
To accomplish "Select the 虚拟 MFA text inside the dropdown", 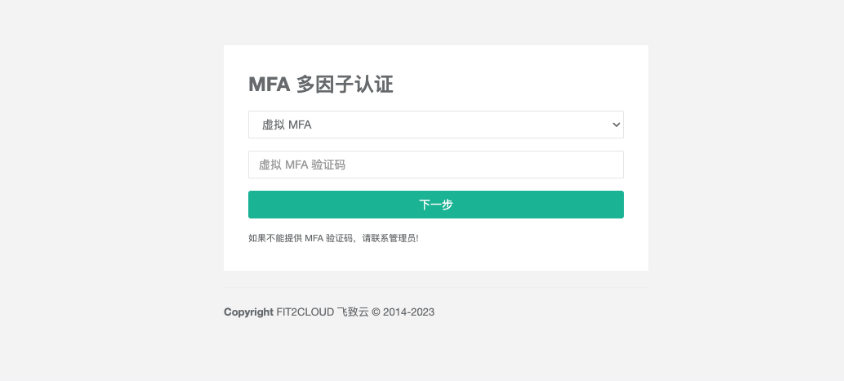I will [x=287, y=125].
